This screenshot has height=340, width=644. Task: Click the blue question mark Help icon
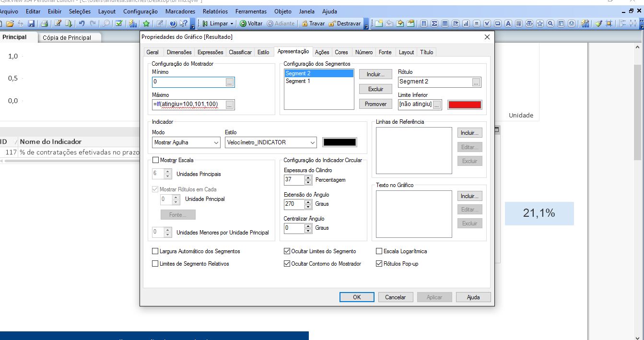coord(173,23)
